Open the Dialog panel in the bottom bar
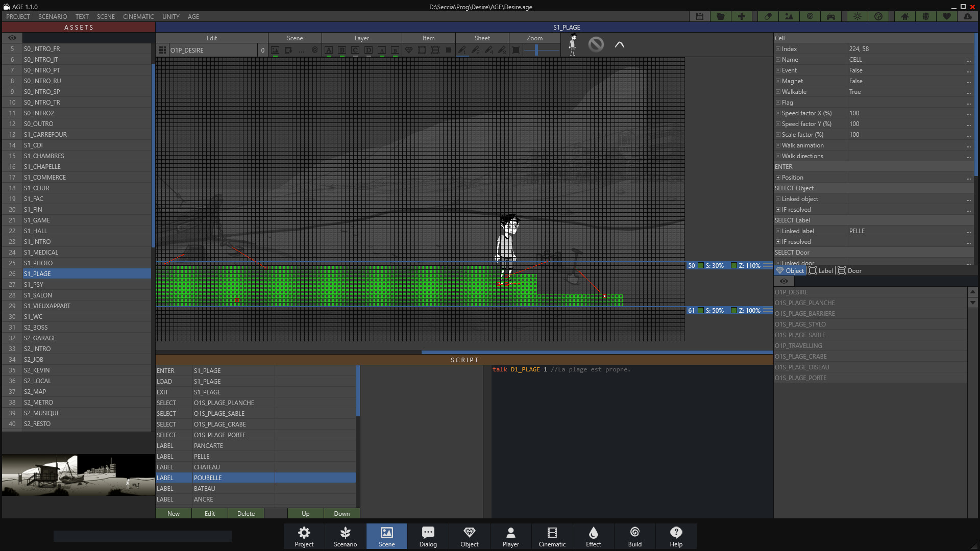The image size is (980, 551). (428, 536)
